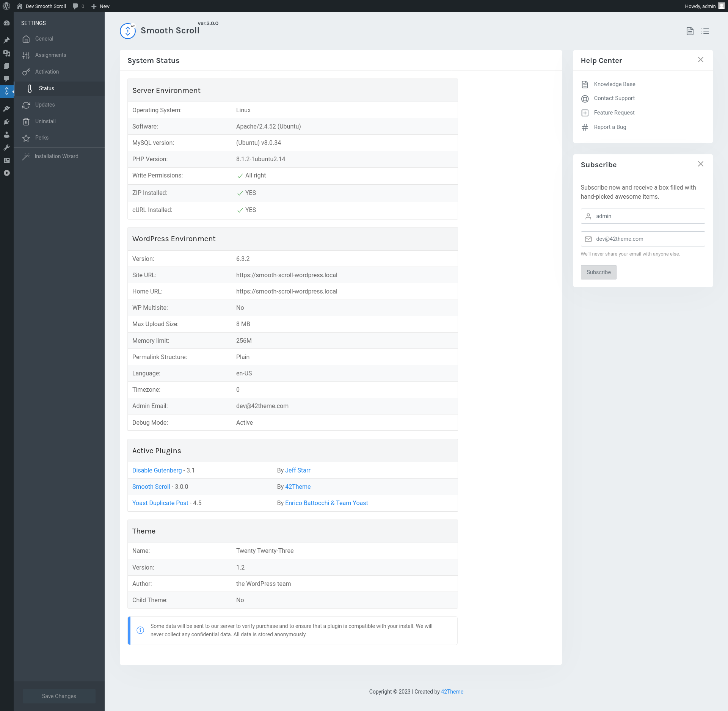The height and width of the screenshot is (711, 728).
Task: Close the Help Center panel
Action: tap(700, 60)
